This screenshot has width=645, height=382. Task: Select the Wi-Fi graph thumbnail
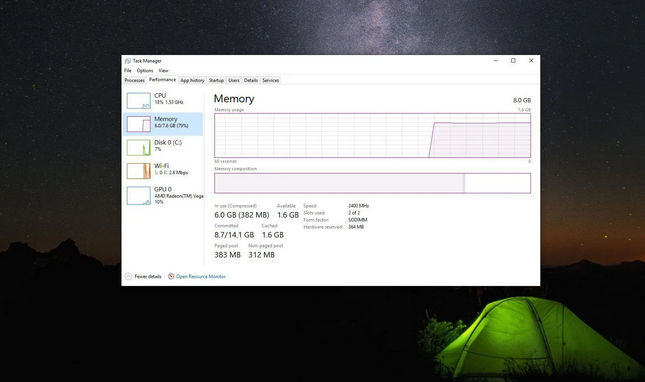139,171
